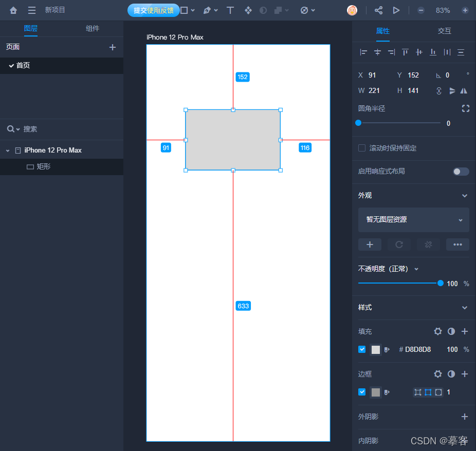Viewport: 476px width, 451px height.
Task: Select the pen drawing tool
Action: [207, 10]
